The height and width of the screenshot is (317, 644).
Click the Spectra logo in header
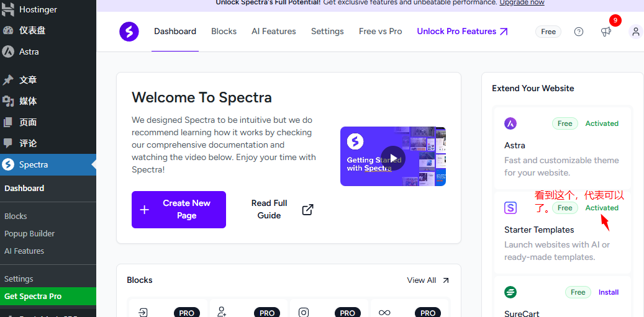(x=129, y=32)
